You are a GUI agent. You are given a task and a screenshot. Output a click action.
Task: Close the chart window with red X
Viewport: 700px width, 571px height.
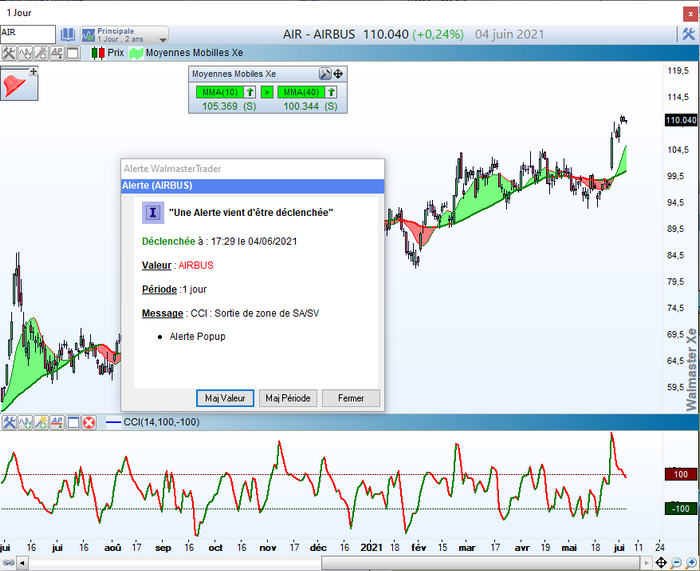pyautogui.click(x=690, y=14)
